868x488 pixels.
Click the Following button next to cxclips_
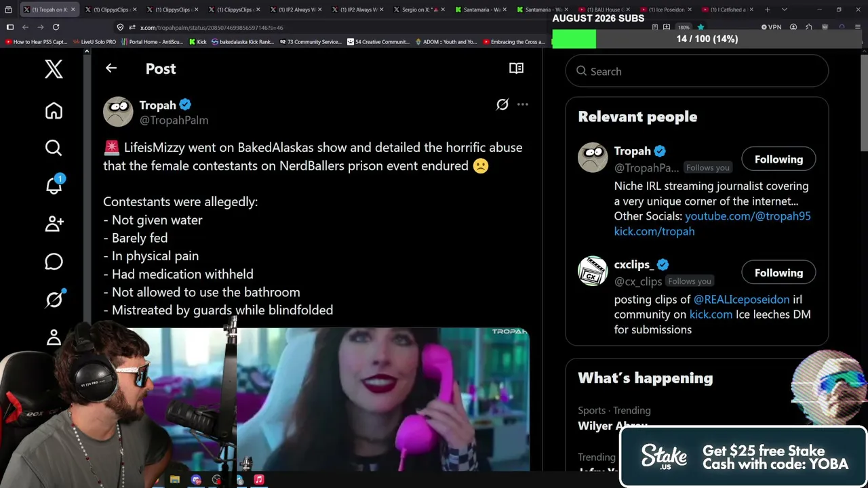778,272
